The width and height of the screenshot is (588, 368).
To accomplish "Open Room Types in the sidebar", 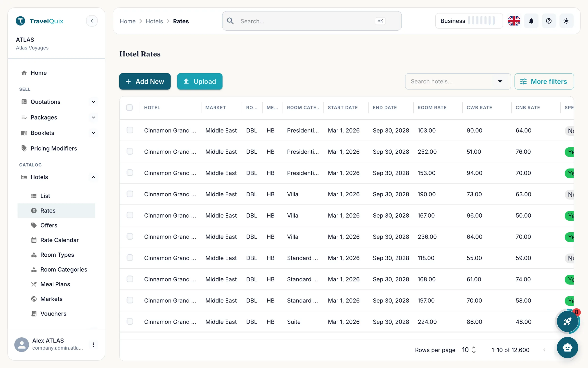I will [x=56, y=255].
